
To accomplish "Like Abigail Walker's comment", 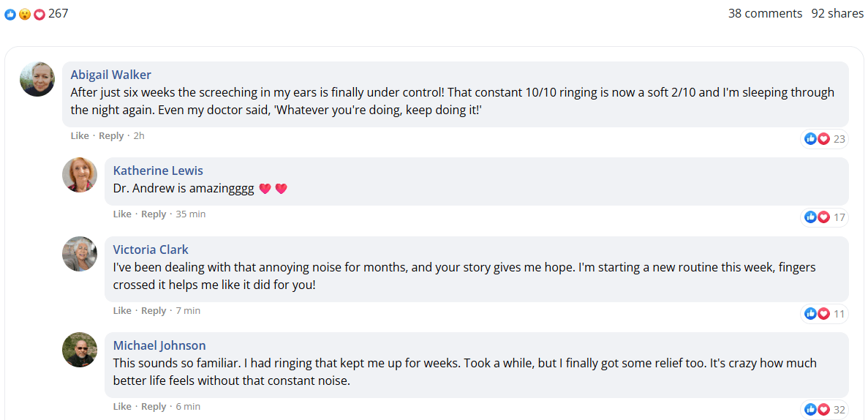I will (80, 136).
